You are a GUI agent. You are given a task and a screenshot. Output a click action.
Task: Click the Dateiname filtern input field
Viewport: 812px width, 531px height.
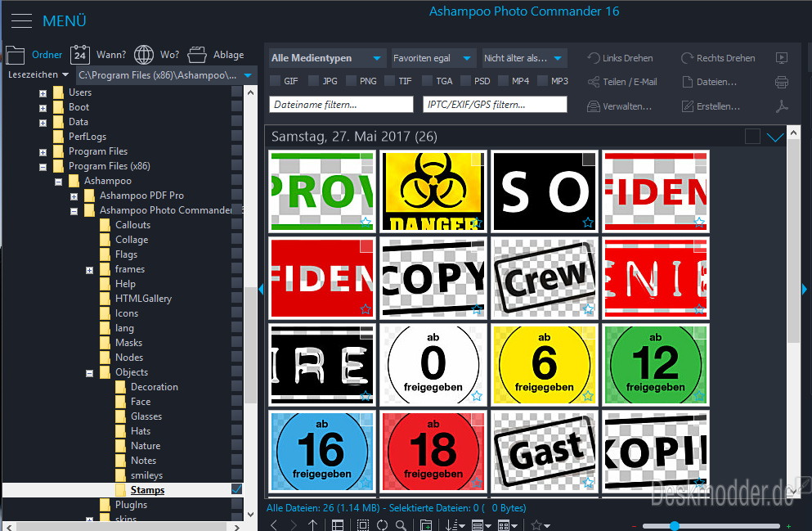tap(341, 105)
